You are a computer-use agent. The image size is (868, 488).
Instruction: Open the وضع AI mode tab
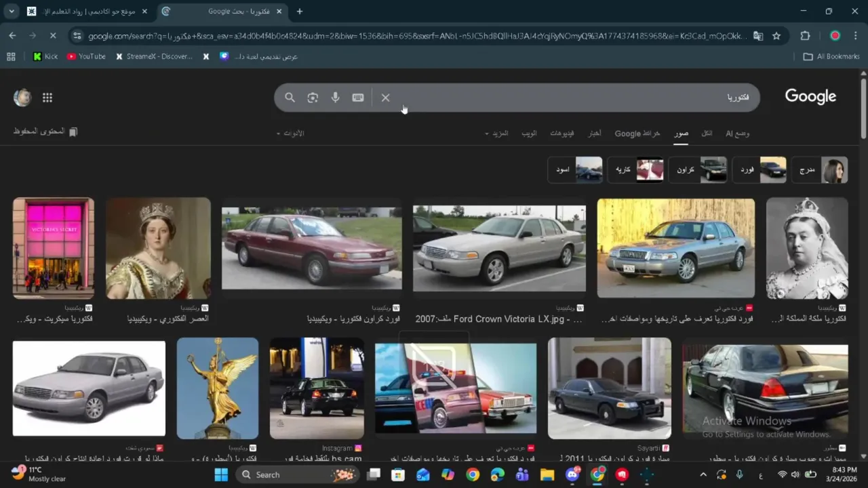pos(738,134)
